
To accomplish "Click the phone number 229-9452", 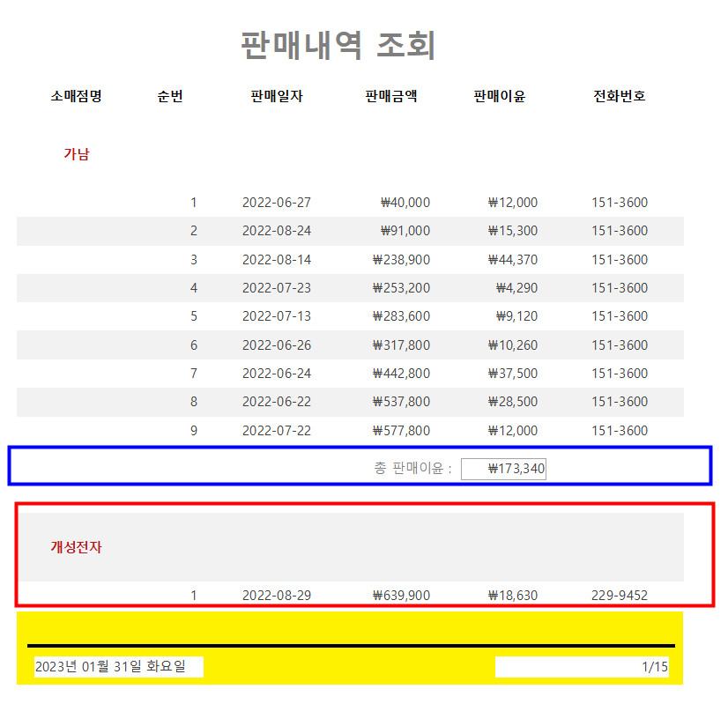I will 619,596.
